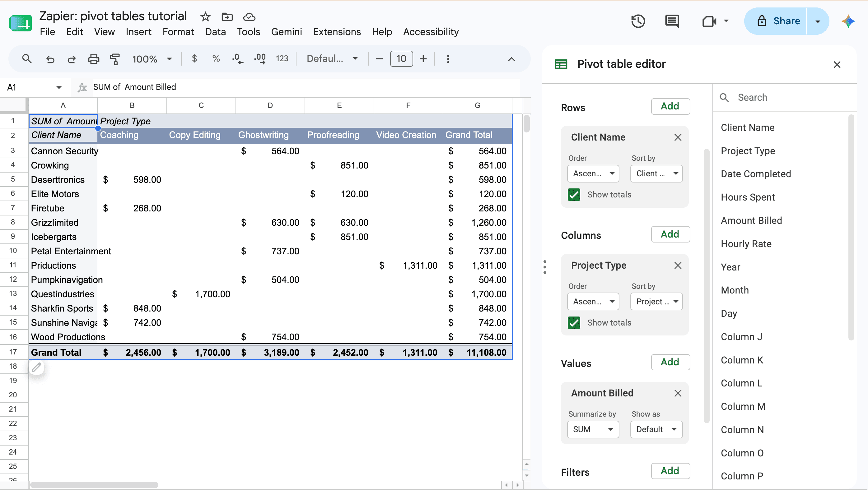
Task: Open Project Type Order dropdown
Action: click(593, 301)
